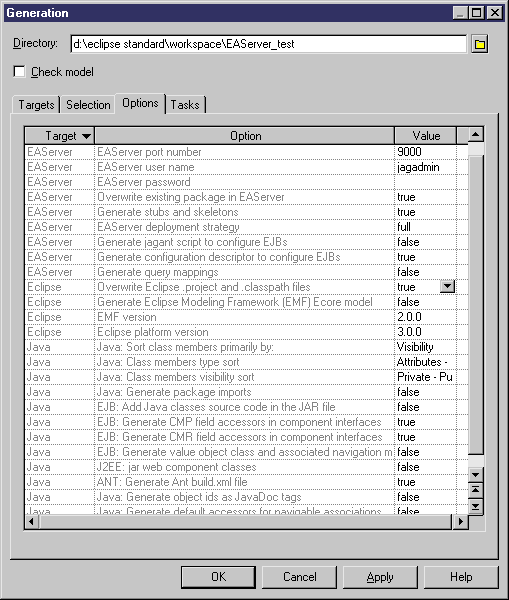509x600 pixels.
Task: Select the EAServer port number value 9000
Action: (425, 152)
